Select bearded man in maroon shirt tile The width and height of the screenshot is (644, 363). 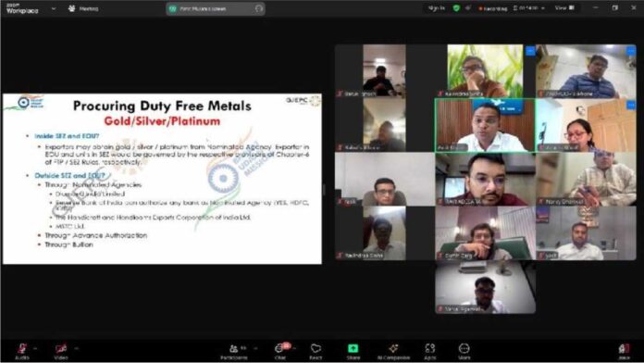coord(485,180)
